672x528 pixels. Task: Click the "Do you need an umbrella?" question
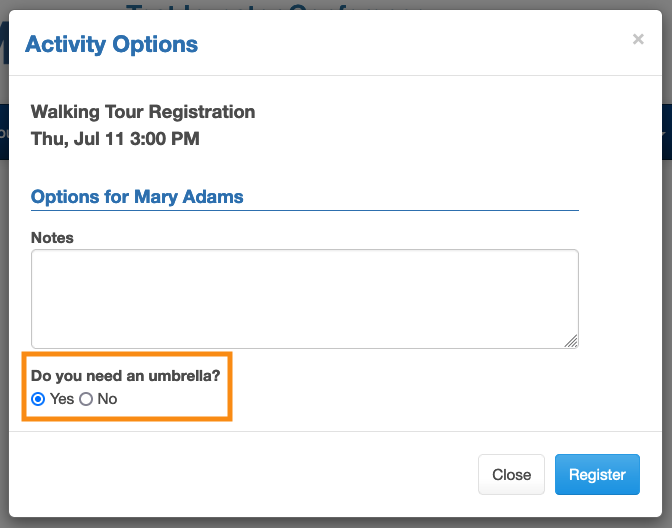tap(126, 376)
